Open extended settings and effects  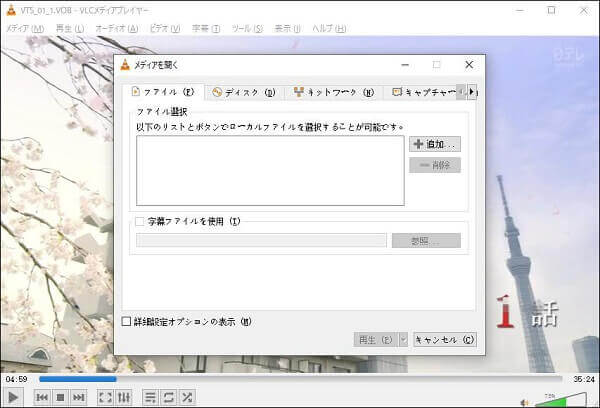point(124,397)
